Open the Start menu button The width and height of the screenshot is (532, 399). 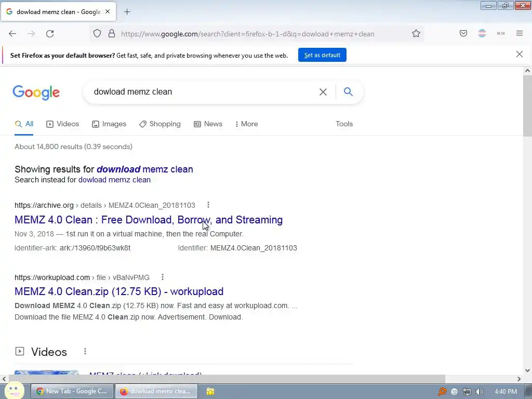(x=14, y=391)
